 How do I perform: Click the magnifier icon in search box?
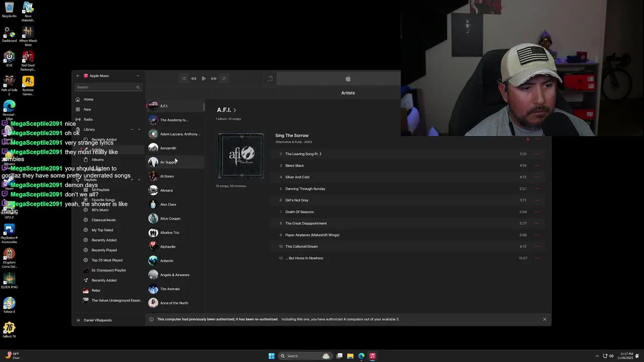138,87
